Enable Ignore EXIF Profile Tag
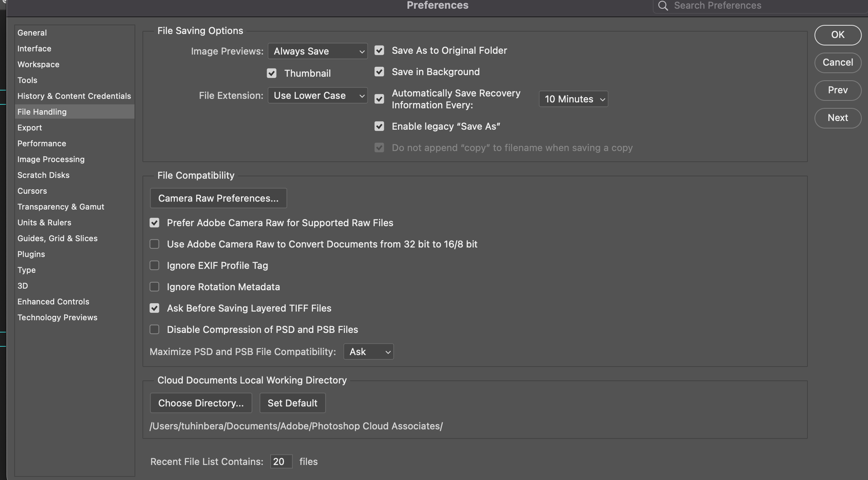 pyautogui.click(x=154, y=265)
